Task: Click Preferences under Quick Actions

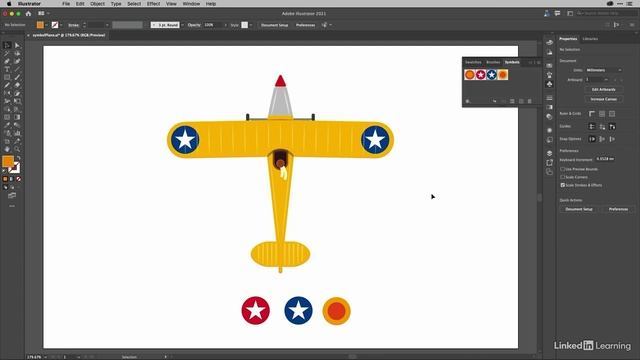Action: (x=618, y=209)
